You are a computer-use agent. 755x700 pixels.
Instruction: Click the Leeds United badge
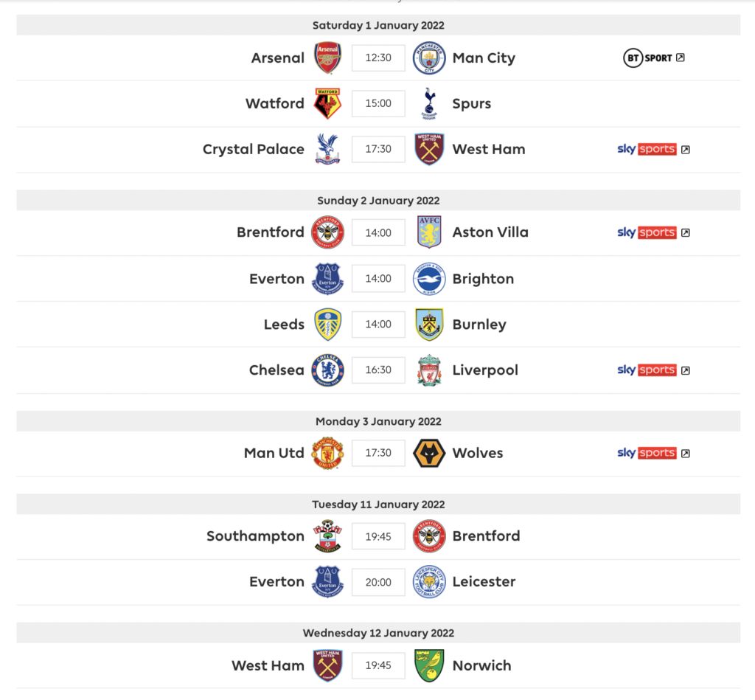click(327, 324)
